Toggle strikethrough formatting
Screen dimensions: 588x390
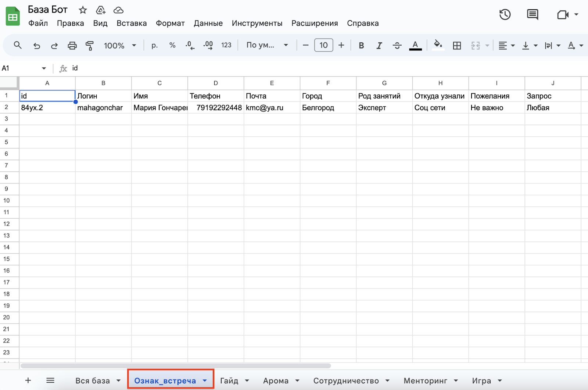point(397,46)
